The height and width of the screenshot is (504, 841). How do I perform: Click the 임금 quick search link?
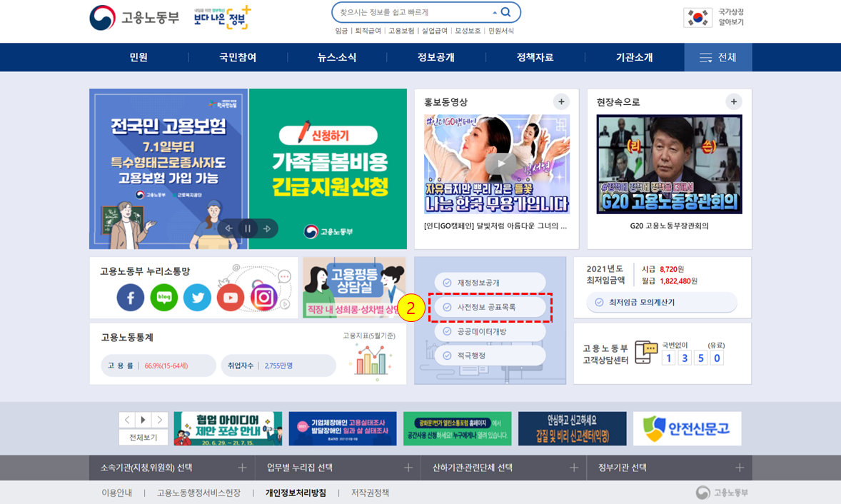click(x=342, y=31)
